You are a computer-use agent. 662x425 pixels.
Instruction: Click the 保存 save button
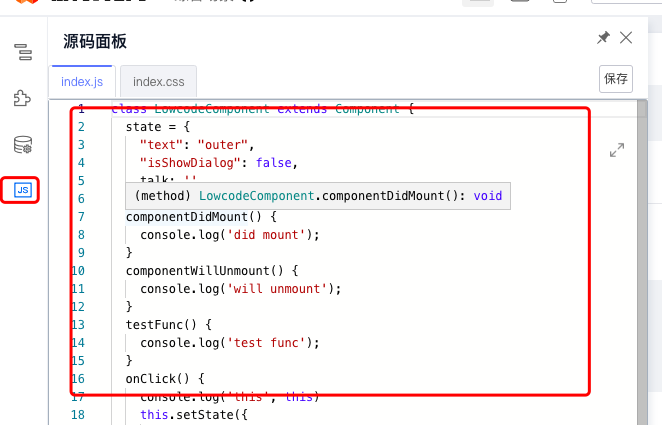coord(616,79)
